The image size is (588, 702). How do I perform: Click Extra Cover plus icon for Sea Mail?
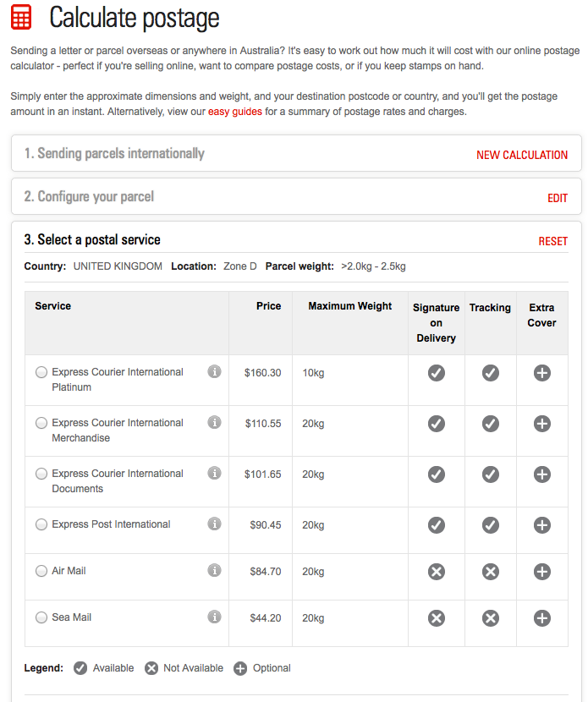(x=541, y=618)
